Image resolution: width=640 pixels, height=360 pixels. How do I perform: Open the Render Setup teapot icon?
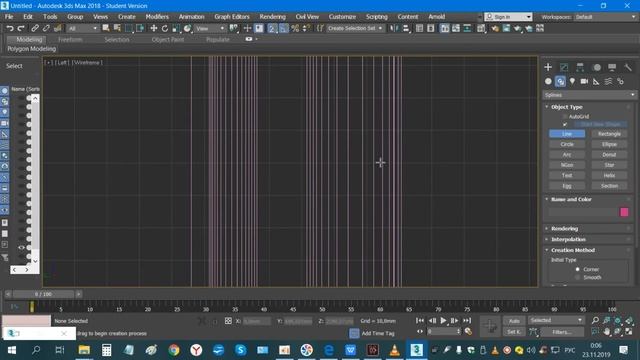(x=495, y=28)
